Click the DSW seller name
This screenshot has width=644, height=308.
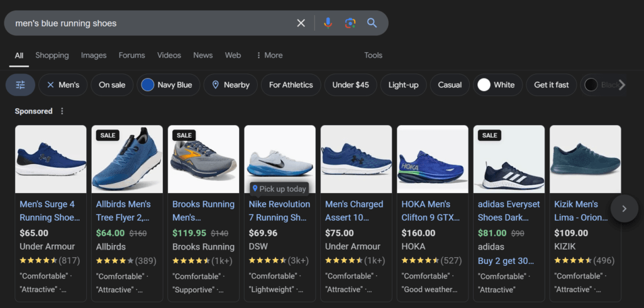pyautogui.click(x=258, y=247)
